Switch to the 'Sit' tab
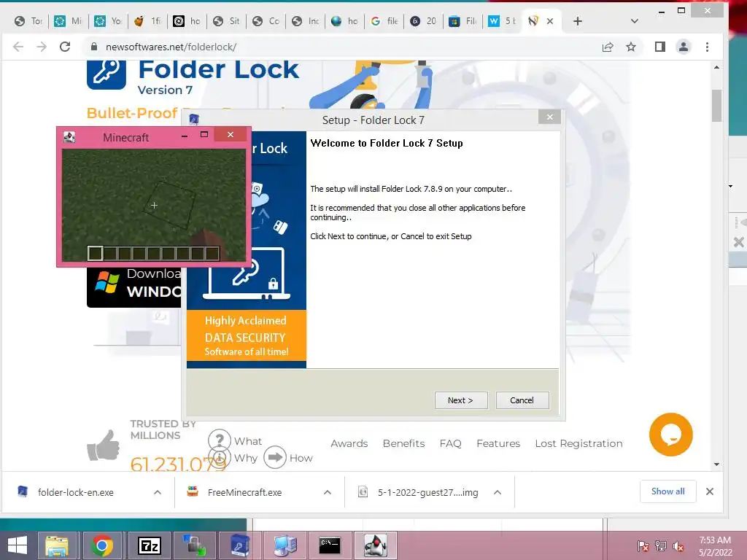Image resolution: width=747 pixels, height=560 pixels. coord(227,21)
